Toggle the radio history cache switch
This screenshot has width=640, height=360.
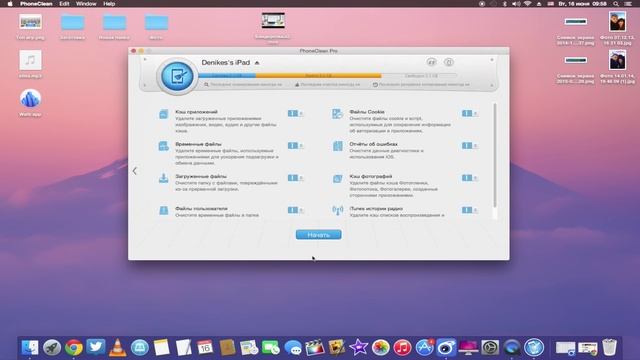coord(469,210)
